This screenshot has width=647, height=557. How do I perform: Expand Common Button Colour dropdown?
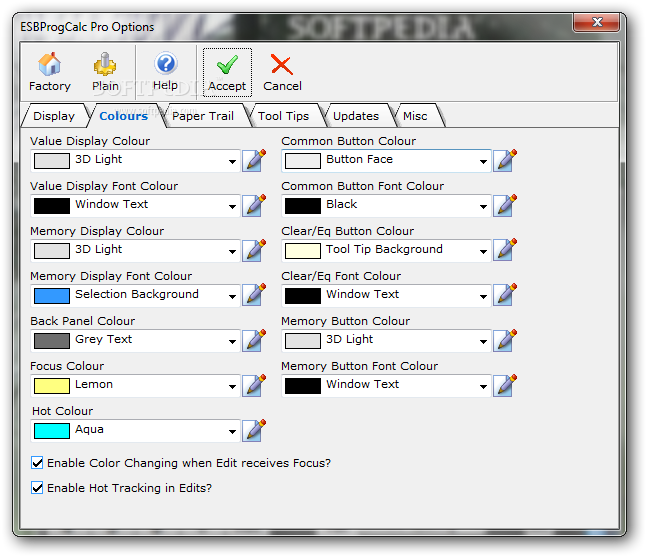pos(483,161)
